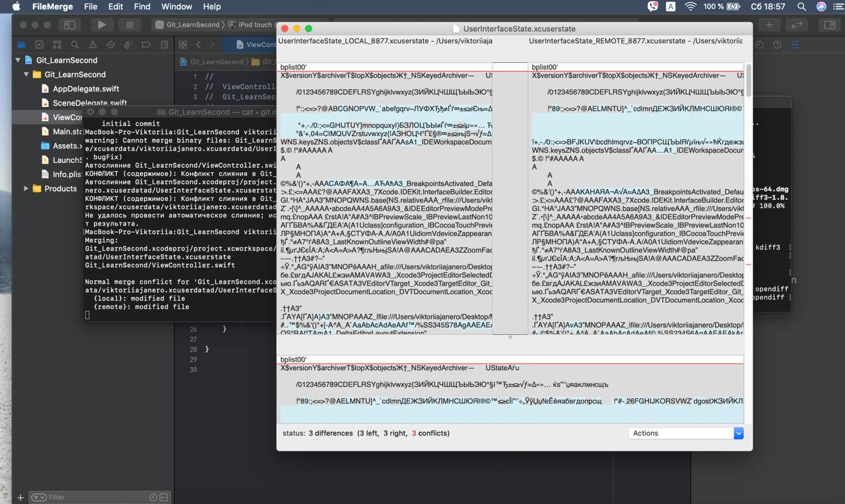Open the Notification Center icon

[x=837, y=7]
